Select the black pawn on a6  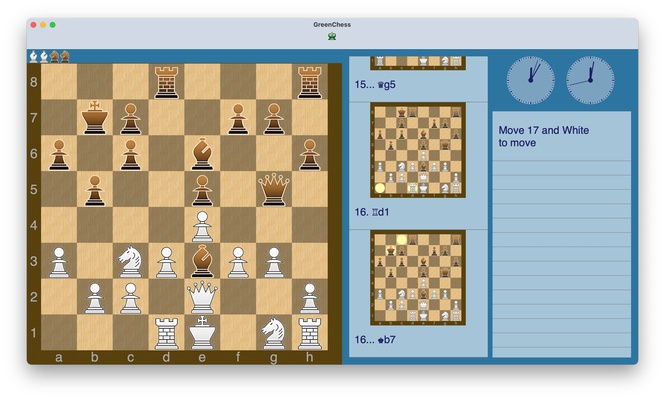coord(59,155)
